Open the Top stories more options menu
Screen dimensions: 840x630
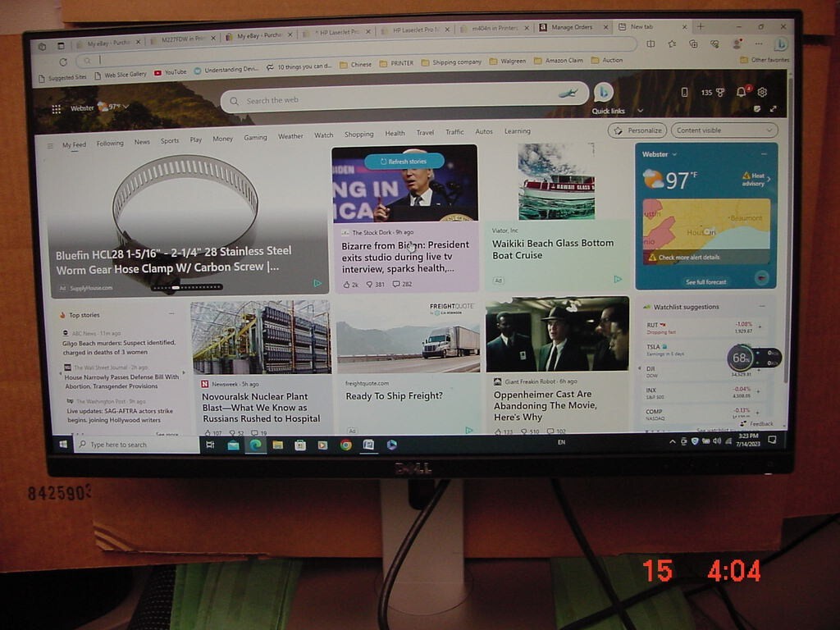coord(171,314)
